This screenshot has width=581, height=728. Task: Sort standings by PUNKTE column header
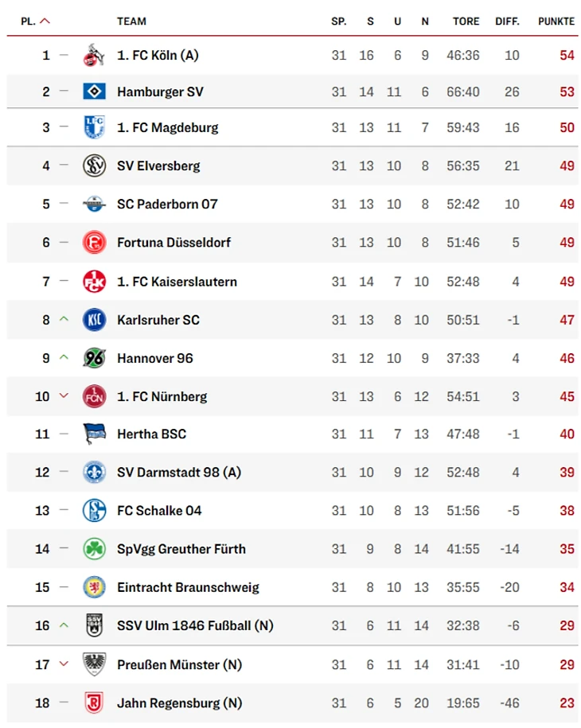556,21
